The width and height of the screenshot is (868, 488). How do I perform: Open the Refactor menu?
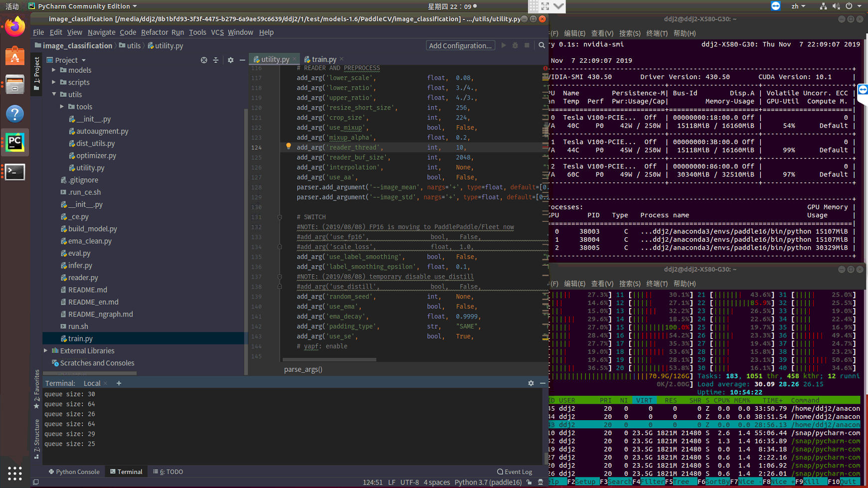tap(154, 32)
